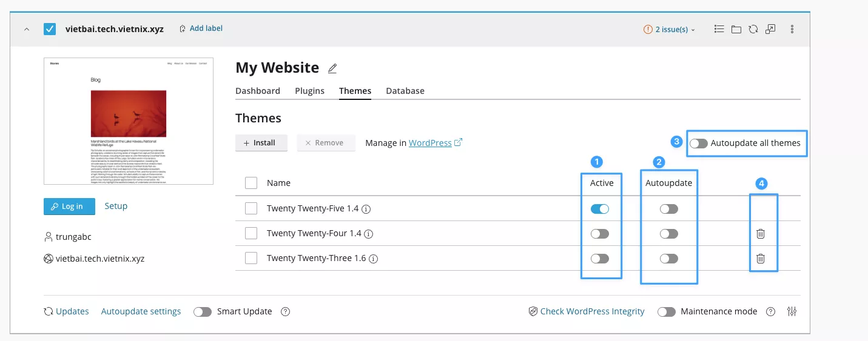
Task: Click the sync/refresh icon in header
Action: (x=753, y=29)
